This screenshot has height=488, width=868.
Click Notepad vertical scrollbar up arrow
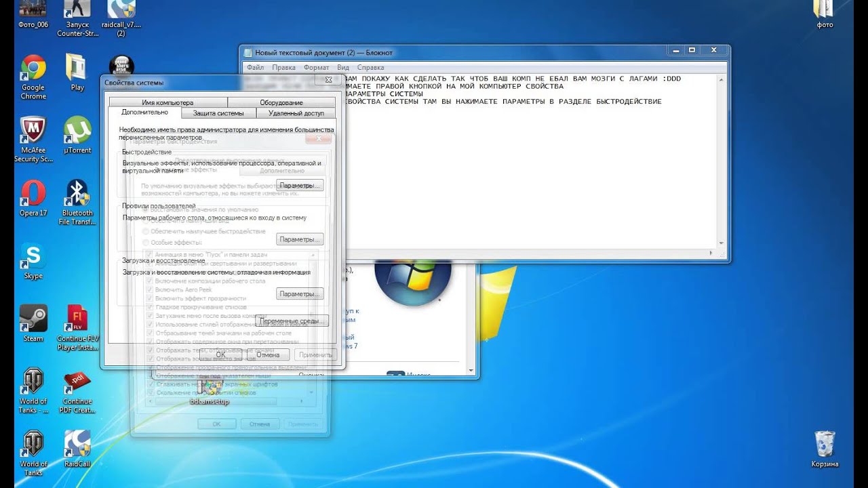click(723, 79)
